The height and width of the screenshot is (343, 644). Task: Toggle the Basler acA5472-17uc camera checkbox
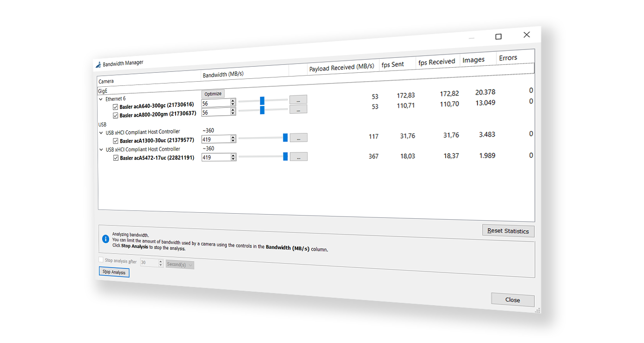pos(116,158)
